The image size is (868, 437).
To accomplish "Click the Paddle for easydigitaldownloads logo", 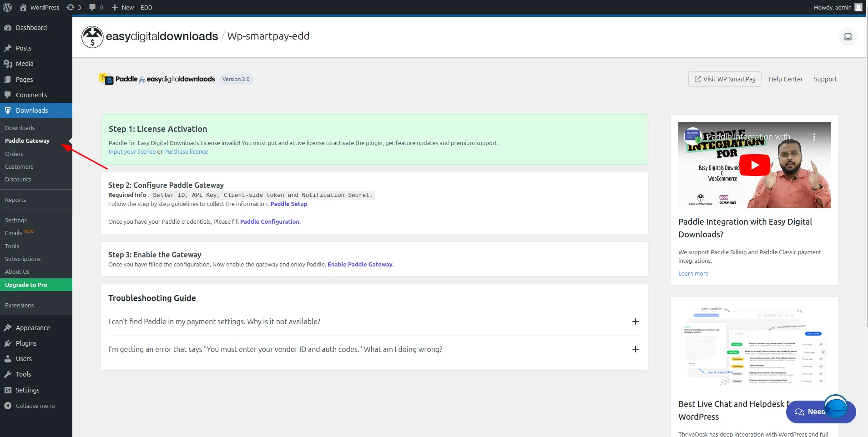I will click(157, 79).
